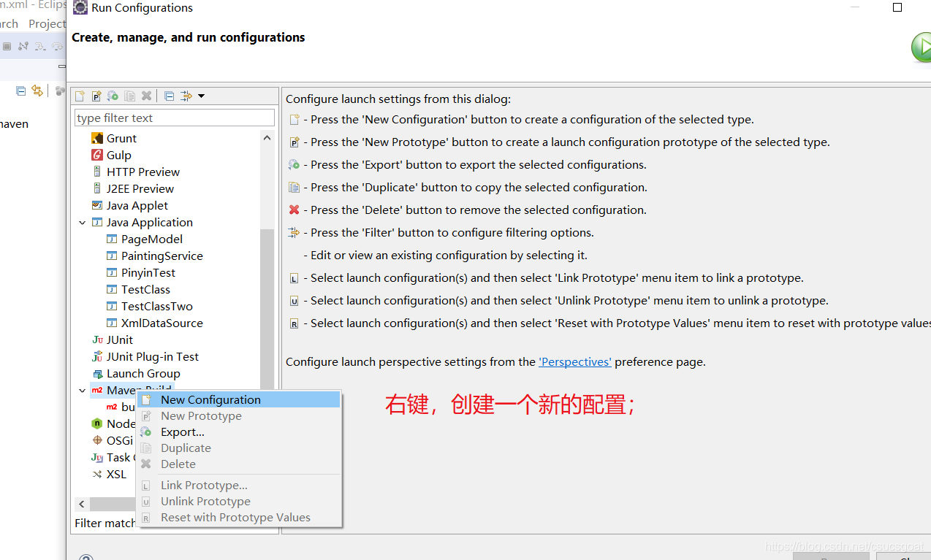
Task: Open the Project menu in Eclipse window
Action: [x=47, y=23]
